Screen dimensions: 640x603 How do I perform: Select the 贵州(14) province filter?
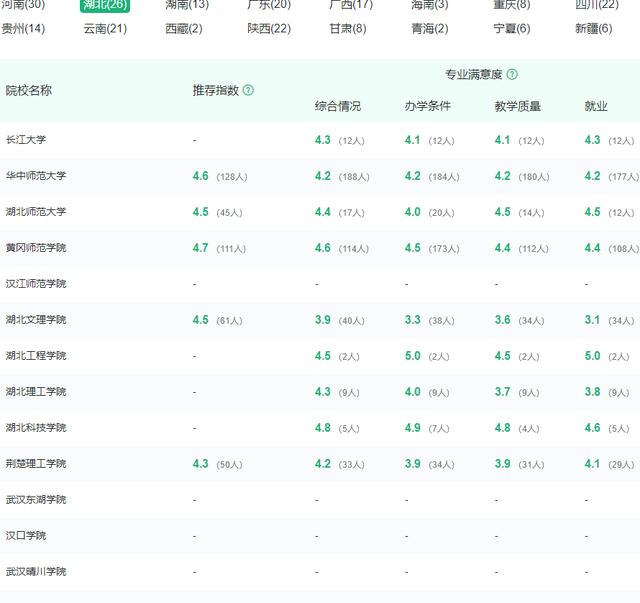(x=23, y=29)
